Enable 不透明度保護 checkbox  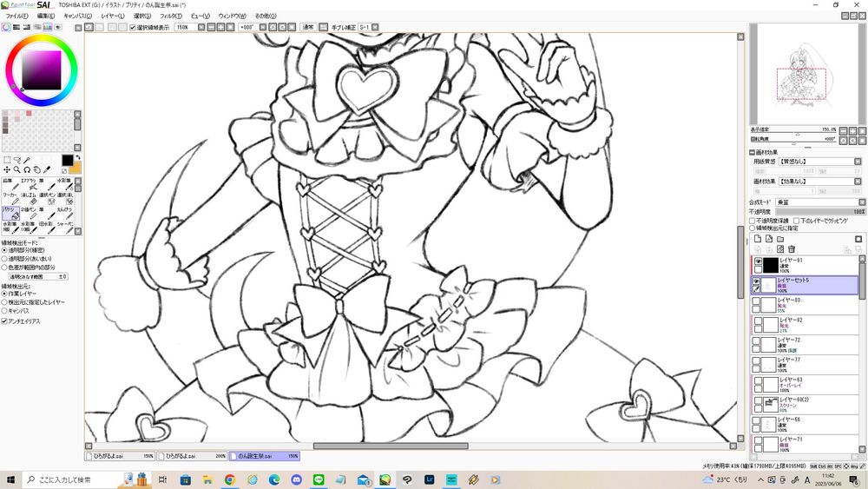(753, 221)
